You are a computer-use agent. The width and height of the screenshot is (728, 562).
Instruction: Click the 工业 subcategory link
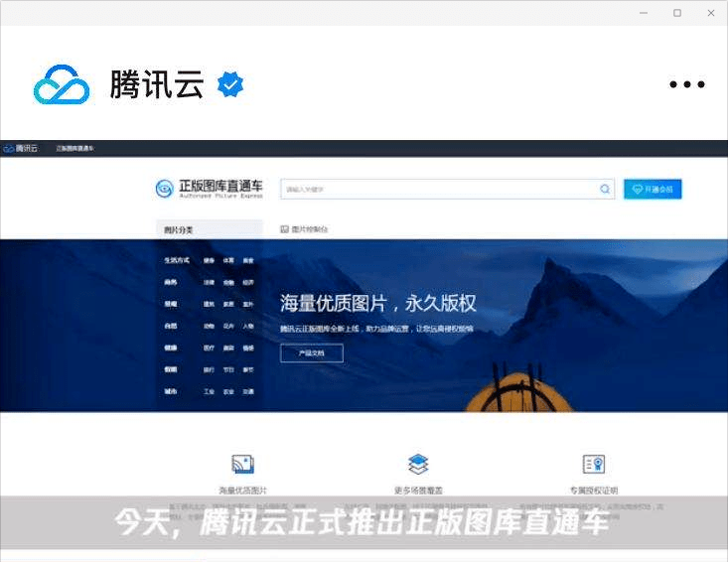209,391
